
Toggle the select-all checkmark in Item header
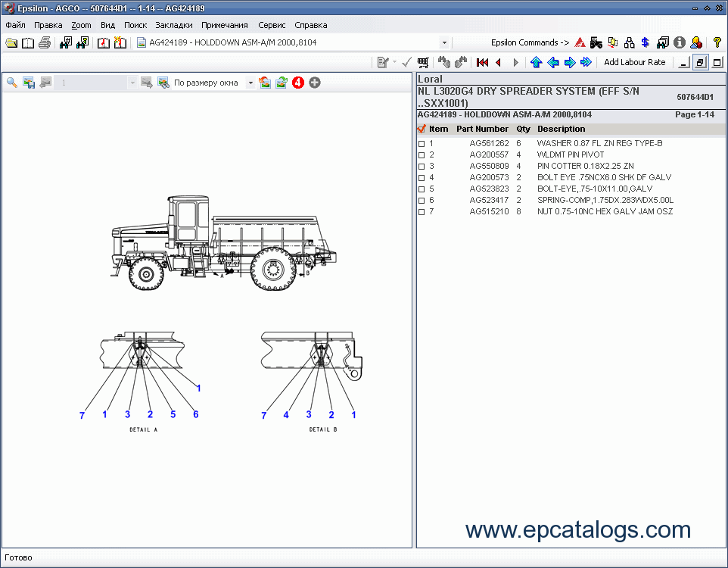point(422,129)
